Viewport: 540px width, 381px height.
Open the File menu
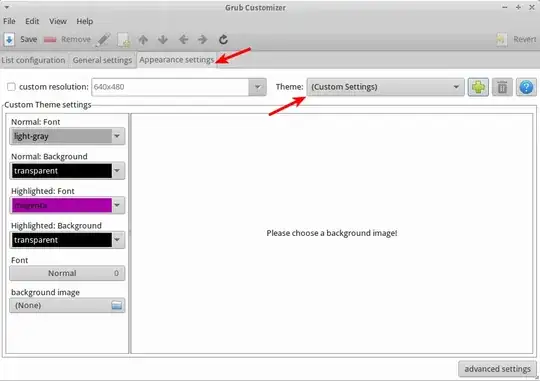[x=9, y=21]
